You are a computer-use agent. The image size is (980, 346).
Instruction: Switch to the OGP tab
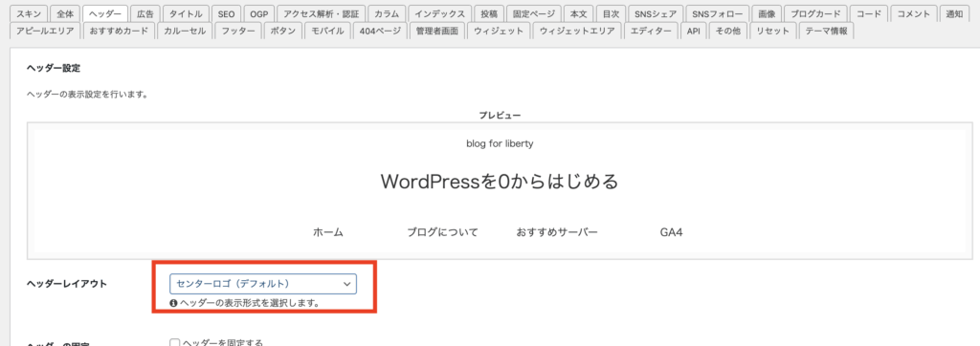(258, 13)
